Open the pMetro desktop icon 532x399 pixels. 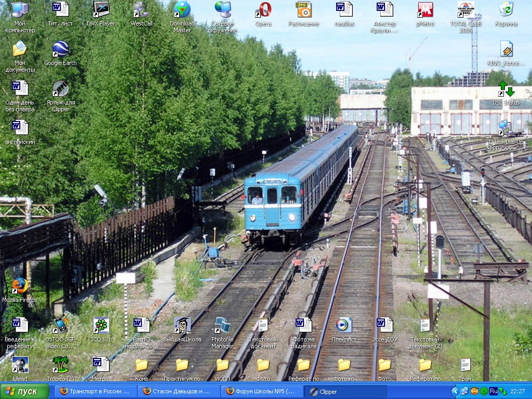point(425,10)
